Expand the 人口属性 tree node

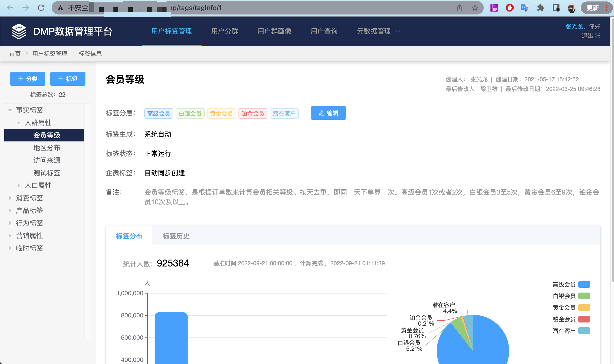[19, 185]
